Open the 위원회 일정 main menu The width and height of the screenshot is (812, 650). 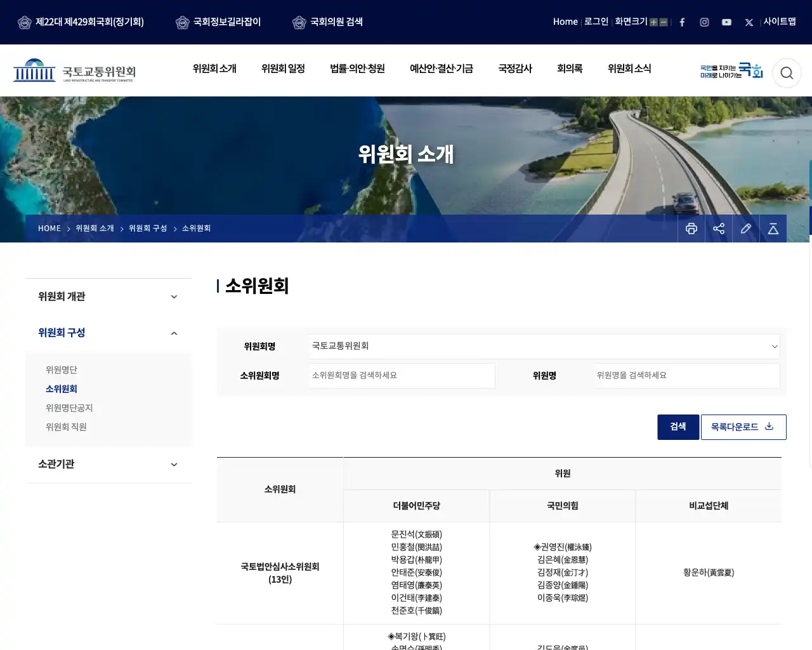coord(283,69)
